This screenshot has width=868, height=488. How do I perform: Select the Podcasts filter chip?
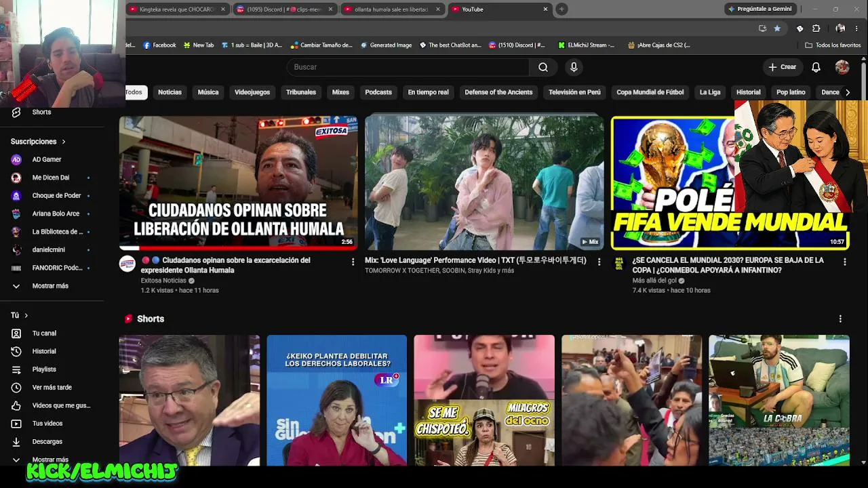pyautogui.click(x=378, y=92)
